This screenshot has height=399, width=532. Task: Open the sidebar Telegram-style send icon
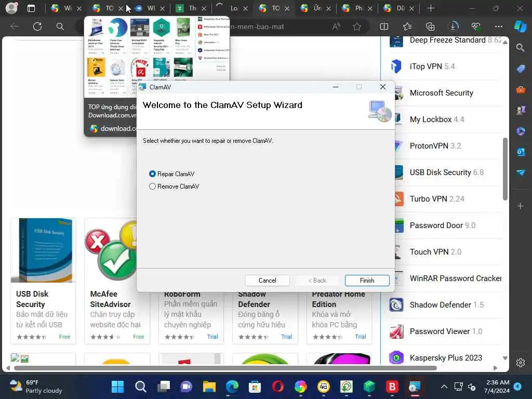[521, 172]
